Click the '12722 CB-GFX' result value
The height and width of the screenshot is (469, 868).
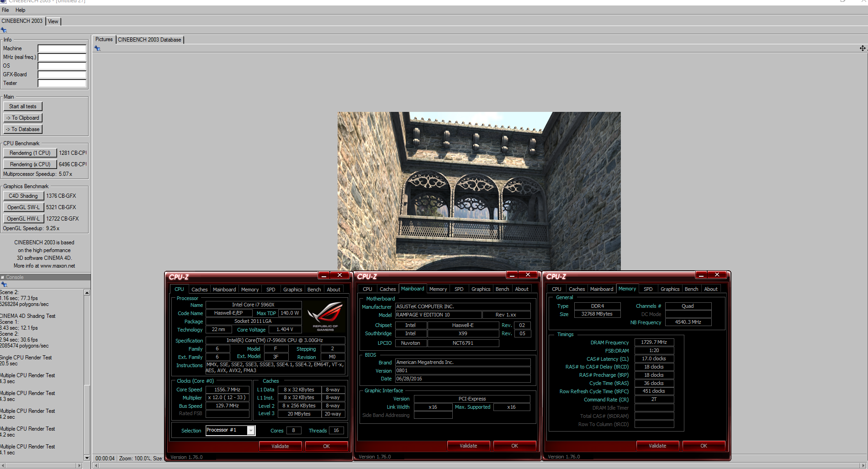pos(63,219)
